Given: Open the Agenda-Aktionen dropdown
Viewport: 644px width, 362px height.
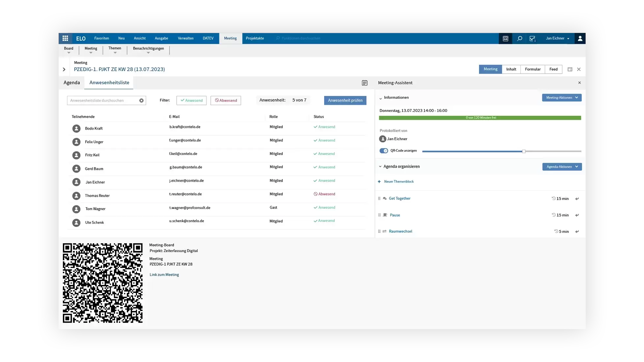Looking at the screenshot, I should [x=562, y=167].
